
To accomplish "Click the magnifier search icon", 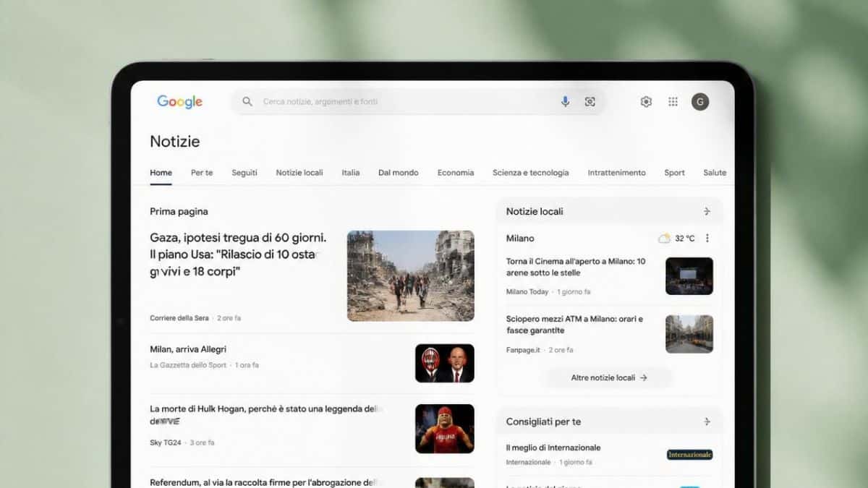I will pos(247,102).
